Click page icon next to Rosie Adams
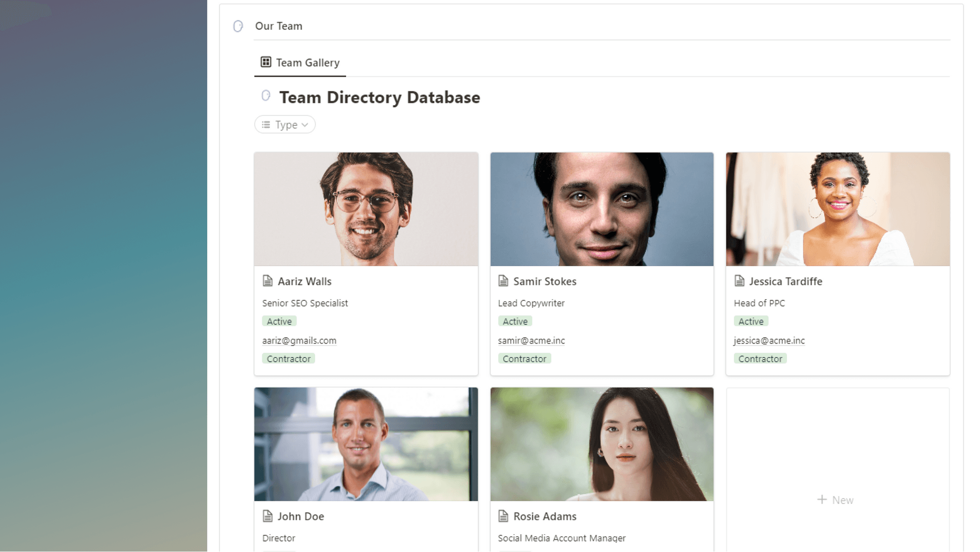Screen dimensions: 980x552 pyautogui.click(x=503, y=516)
